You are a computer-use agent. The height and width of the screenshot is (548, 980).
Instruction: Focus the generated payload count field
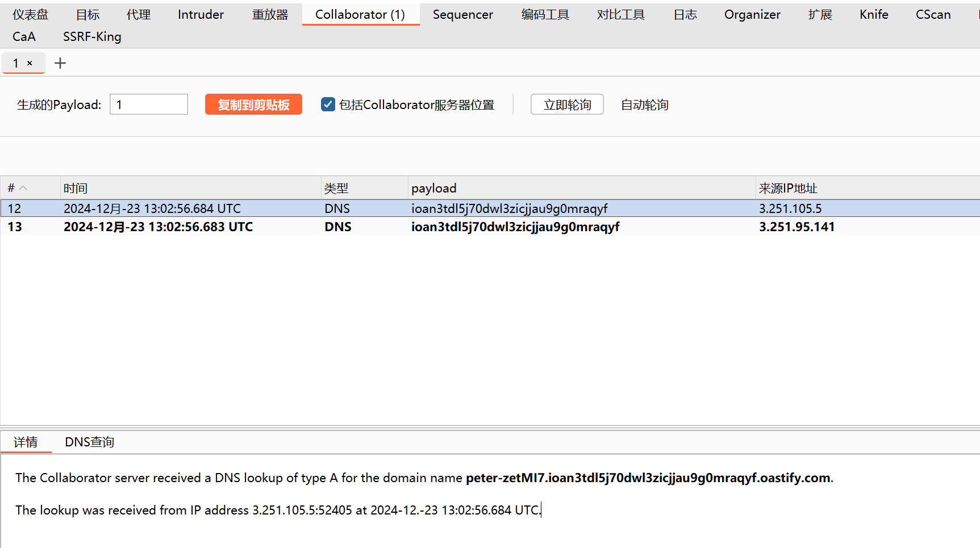tap(148, 104)
